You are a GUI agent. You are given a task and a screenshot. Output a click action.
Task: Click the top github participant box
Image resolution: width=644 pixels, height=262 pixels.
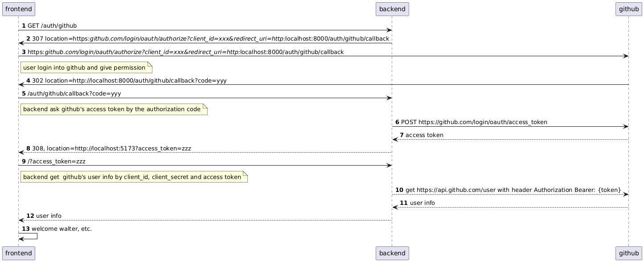click(x=629, y=8)
